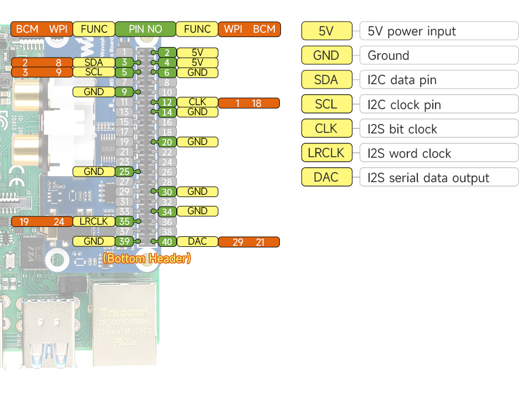Select pin 12 green number badge
Screen dimensions: 532x393
167,102
